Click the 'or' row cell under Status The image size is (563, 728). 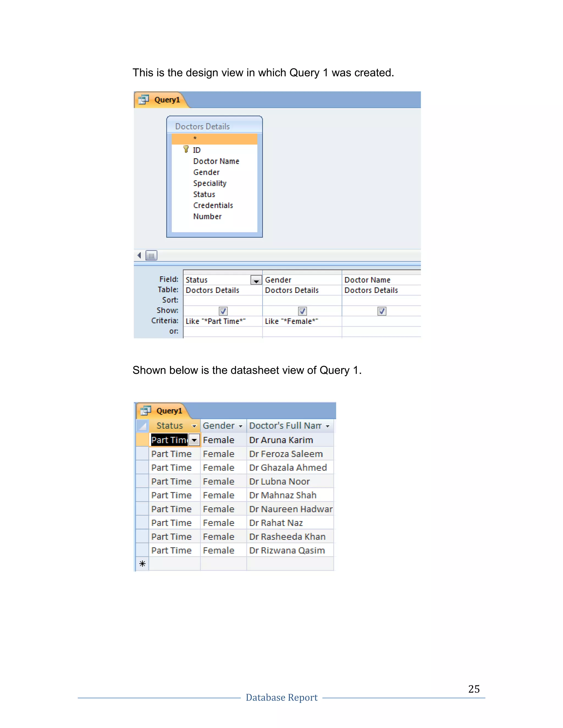[x=223, y=332]
